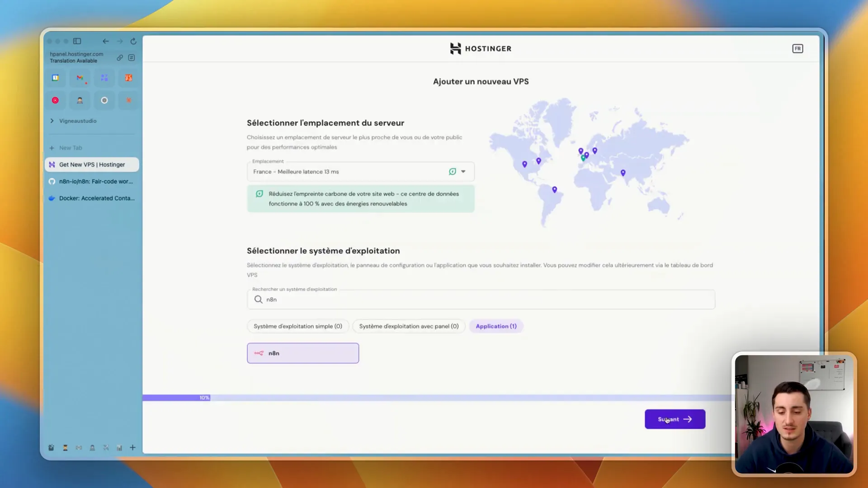Switch to the bar chart emoji space
This screenshot has height=488, width=868.
coord(119,447)
